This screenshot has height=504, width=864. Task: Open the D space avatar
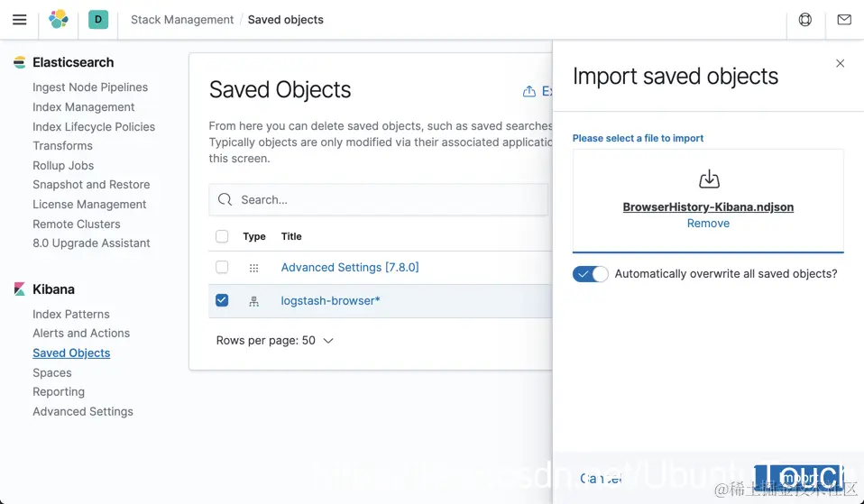point(98,19)
